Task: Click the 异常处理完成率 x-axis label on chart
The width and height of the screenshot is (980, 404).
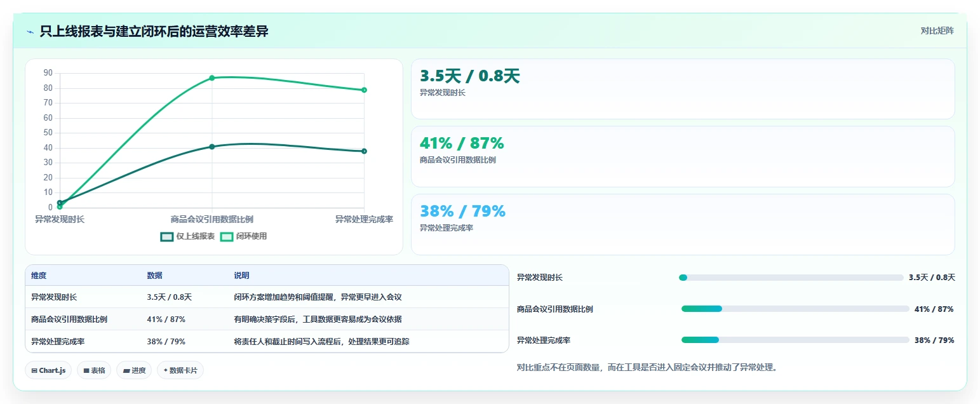Action: pos(364,219)
